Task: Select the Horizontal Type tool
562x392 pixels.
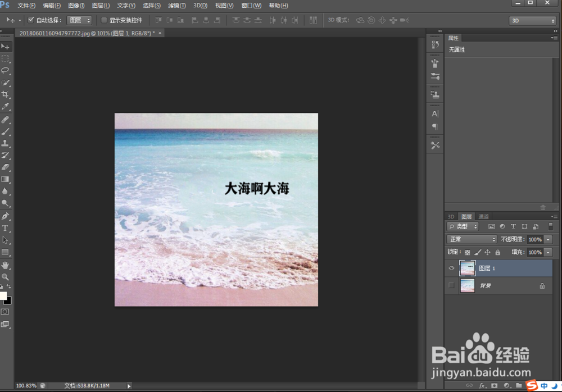Action: pos(6,228)
